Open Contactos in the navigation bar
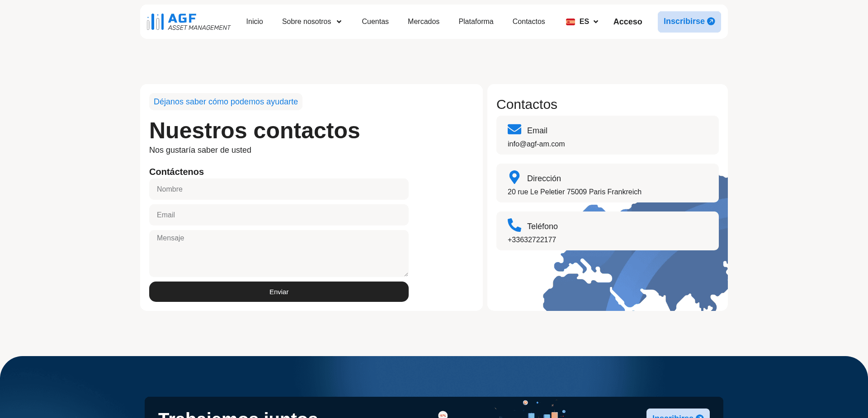 pos(528,22)
